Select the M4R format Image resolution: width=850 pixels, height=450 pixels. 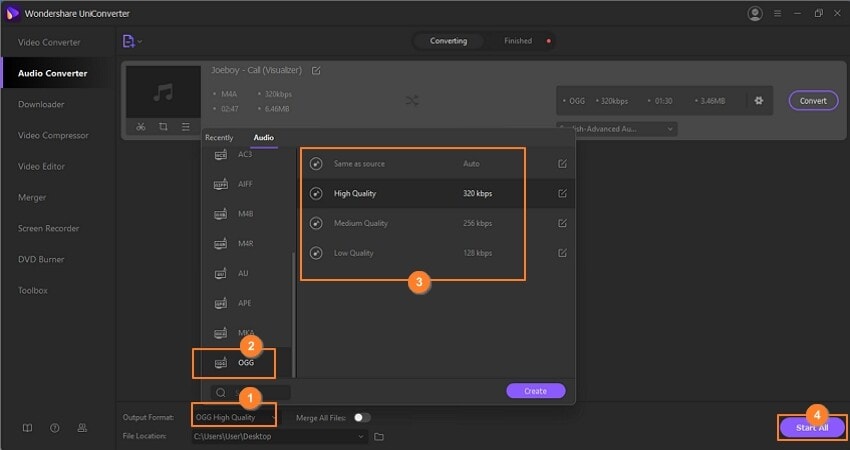[246, 244]
